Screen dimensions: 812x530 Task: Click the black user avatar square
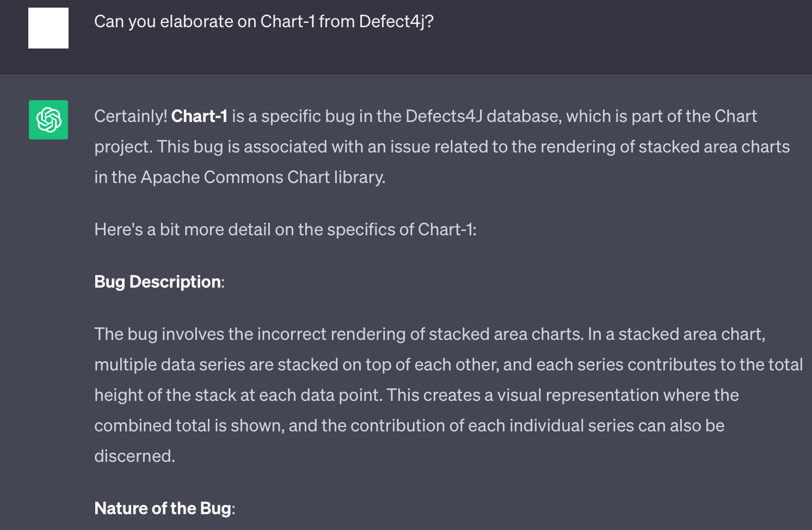48,28
